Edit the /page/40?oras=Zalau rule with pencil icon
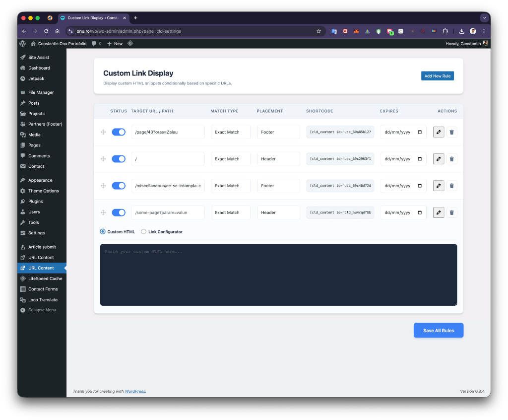Screen dimensions: 508x420 [439, 132]
